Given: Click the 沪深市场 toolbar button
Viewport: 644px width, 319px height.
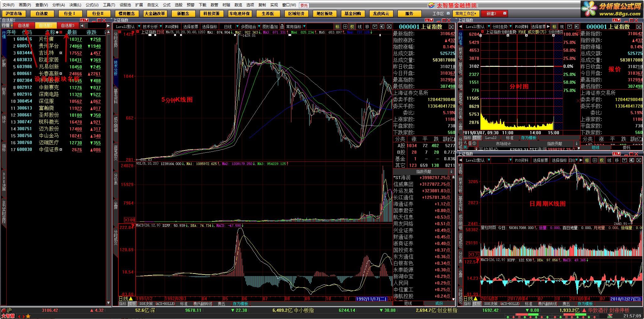Looking at the screenshot, I should (14, 13).
